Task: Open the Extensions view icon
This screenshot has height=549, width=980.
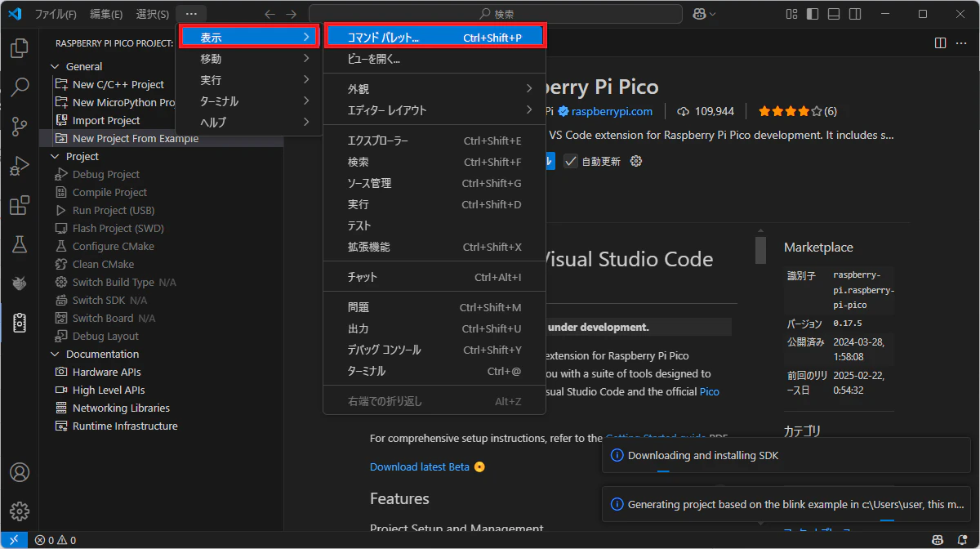Action: coord(20,205)
